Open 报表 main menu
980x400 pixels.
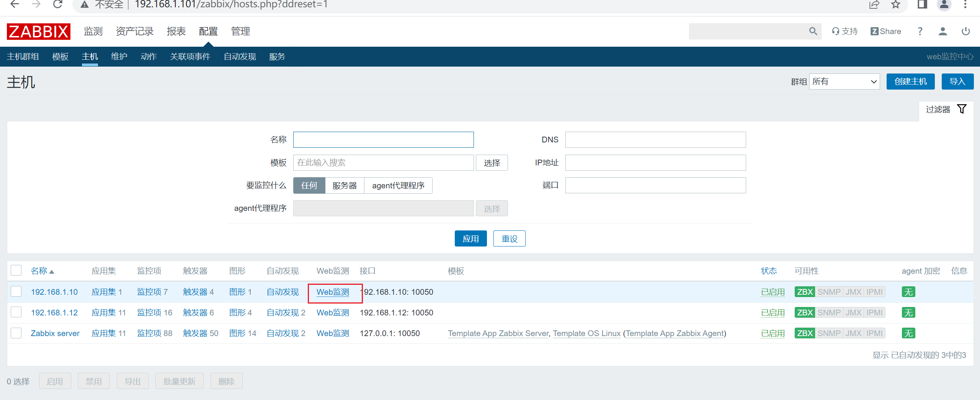176,31
